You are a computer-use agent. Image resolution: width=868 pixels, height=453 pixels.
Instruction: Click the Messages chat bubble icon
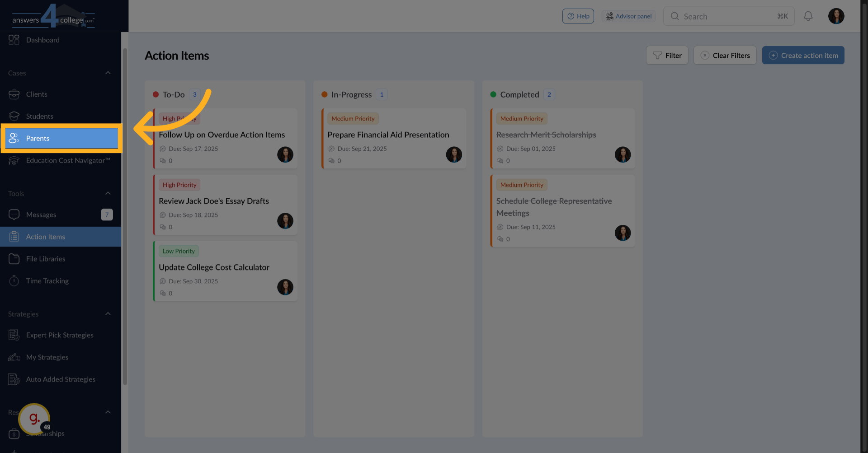click(x=14, y=215)
